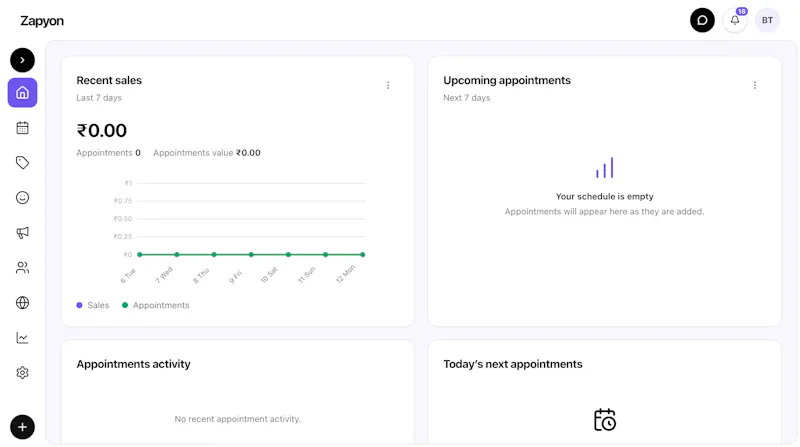The width and height of the screenshot is (800, 447).
Task: Open the Home dashboard icon
Action: click(22, 93)
